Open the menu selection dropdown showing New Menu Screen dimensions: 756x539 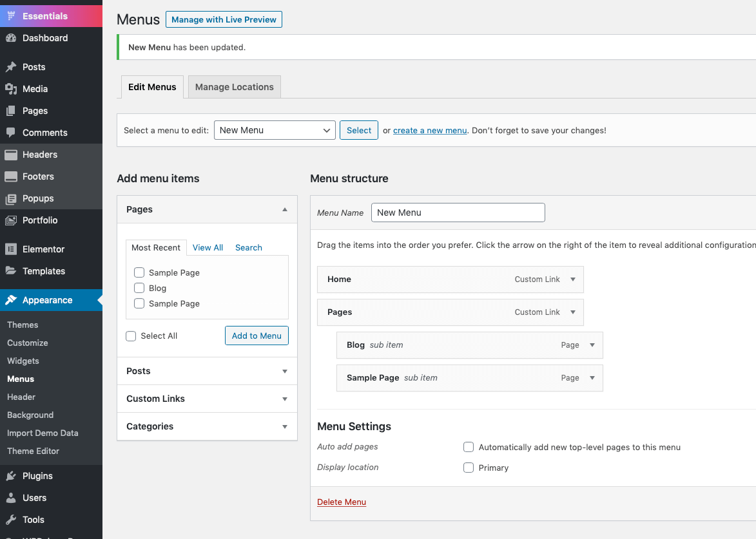275,130
